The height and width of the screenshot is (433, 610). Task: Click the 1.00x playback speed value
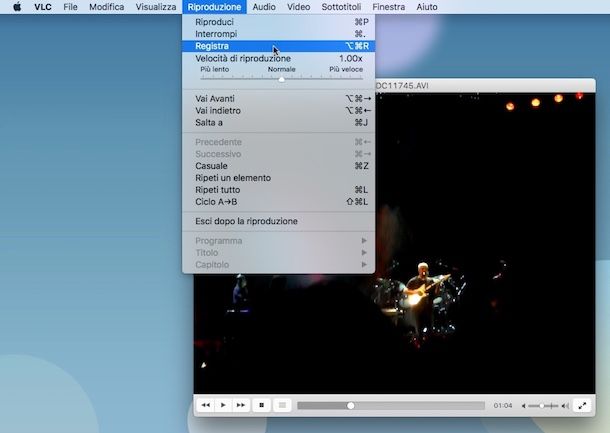click(x=351, y=58)
